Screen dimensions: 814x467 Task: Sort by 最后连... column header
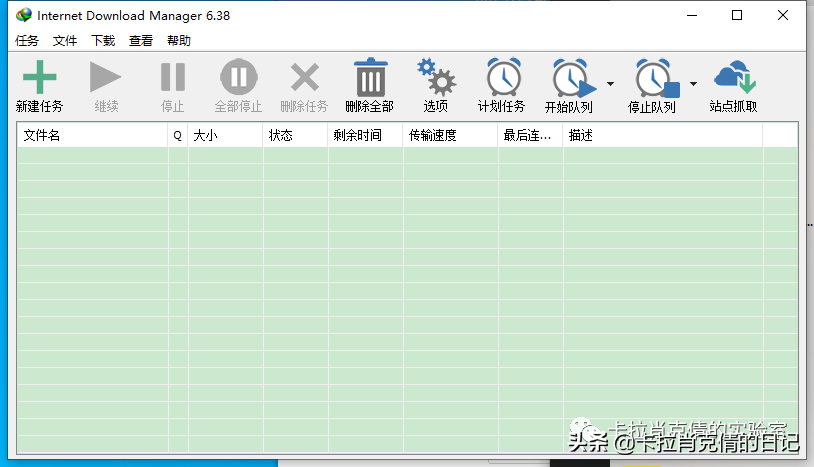pos(530,135)
